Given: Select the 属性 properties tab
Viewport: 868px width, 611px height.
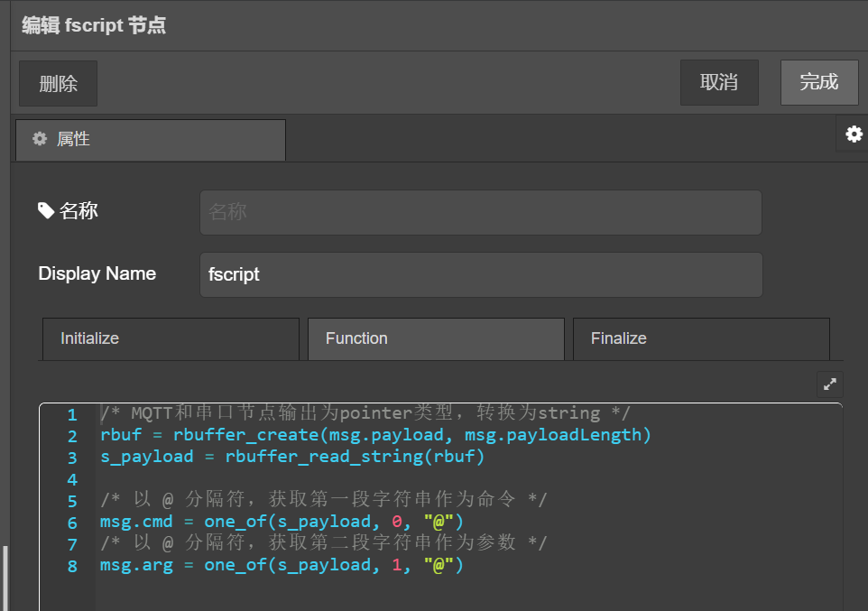Looking at the screenshot, I should pos(150,140).
